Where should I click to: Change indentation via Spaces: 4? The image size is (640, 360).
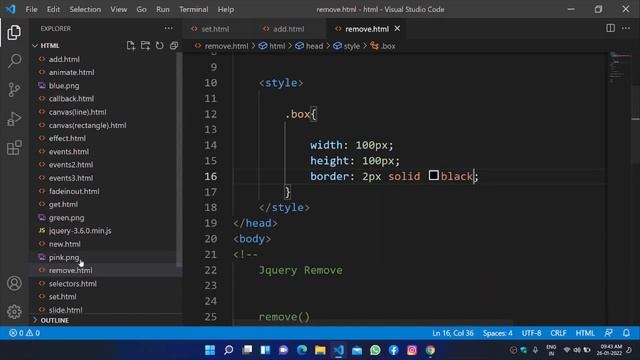[498, 333]
